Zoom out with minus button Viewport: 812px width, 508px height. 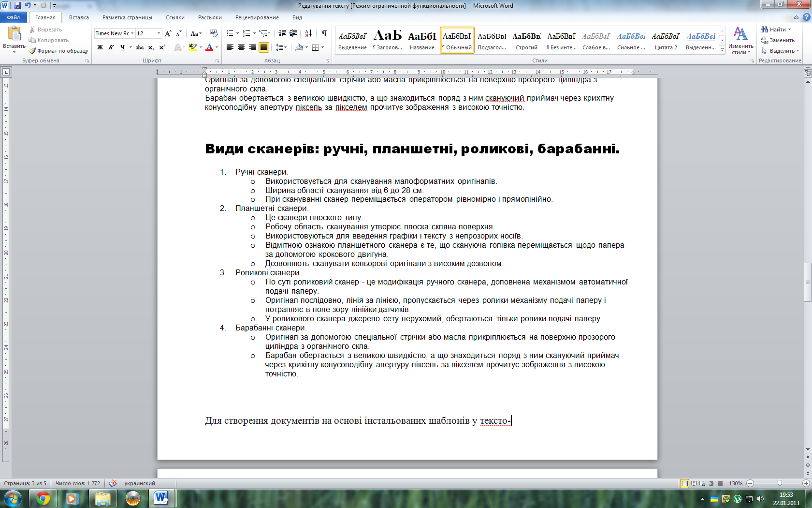tap(750, 483)
